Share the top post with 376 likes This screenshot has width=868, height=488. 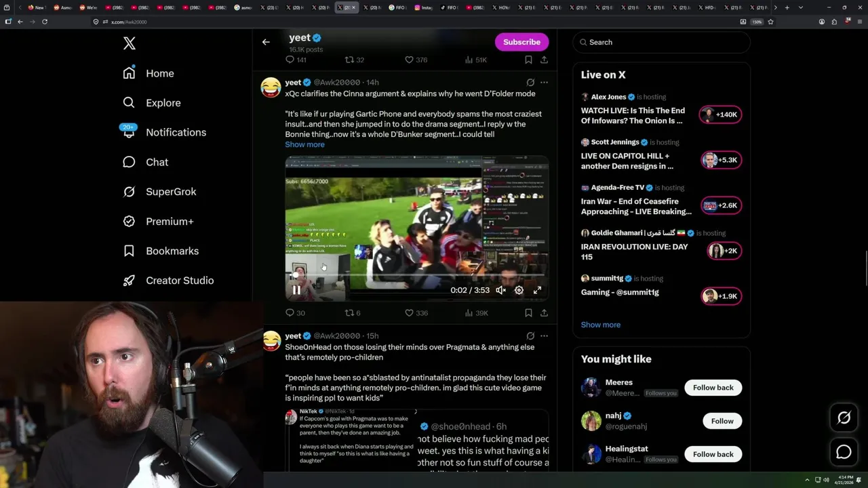point(544,60)
